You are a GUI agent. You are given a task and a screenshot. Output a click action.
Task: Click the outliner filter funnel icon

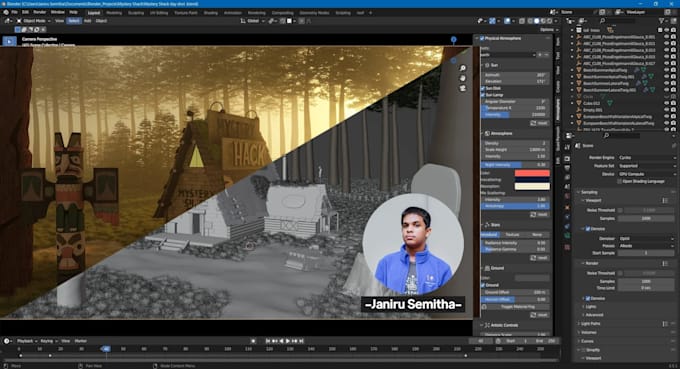(662, 21)
